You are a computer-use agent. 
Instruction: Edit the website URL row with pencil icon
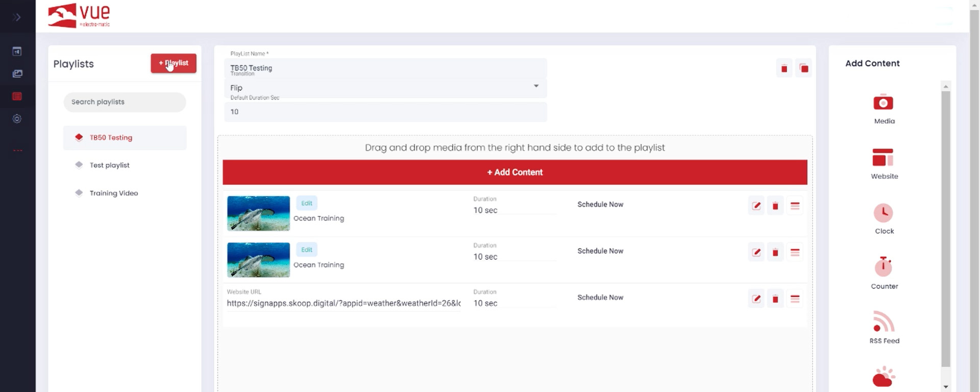756,299
